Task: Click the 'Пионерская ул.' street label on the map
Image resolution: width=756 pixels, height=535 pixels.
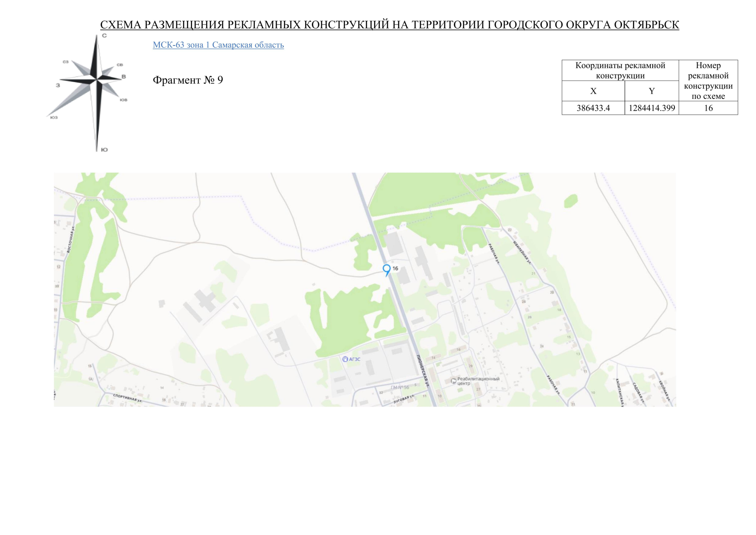Action: tap(423, 370)
